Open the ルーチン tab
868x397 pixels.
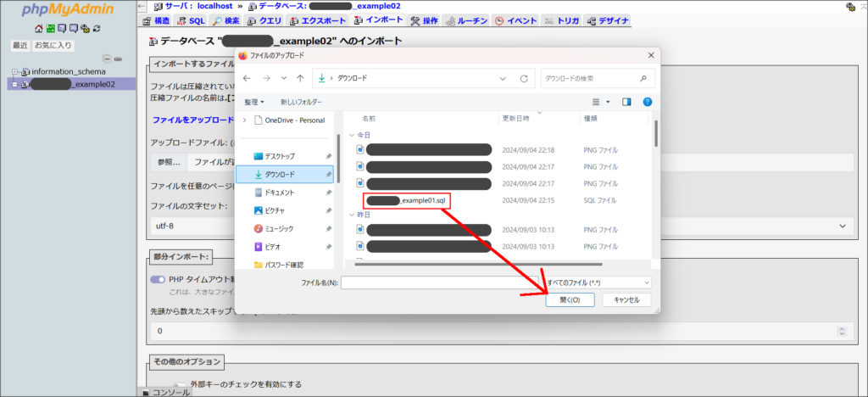pos(467,20)
